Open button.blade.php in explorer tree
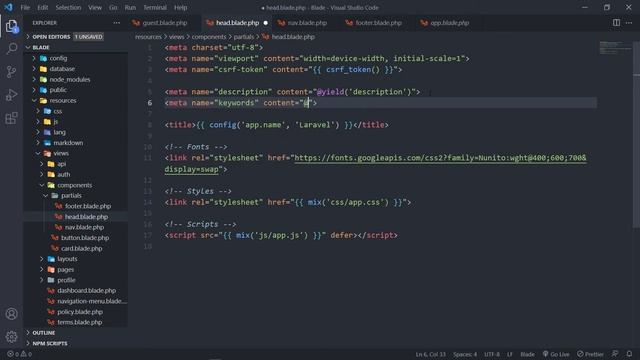 tap(84, 238)
